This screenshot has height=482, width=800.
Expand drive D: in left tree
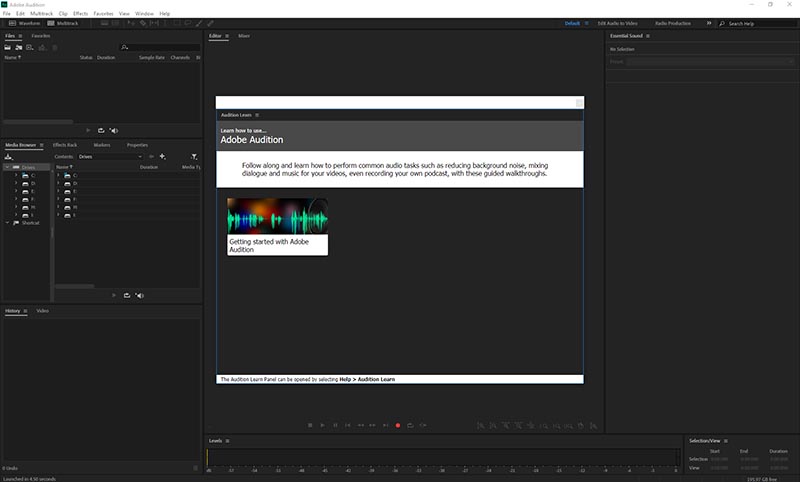coord(16,184)
